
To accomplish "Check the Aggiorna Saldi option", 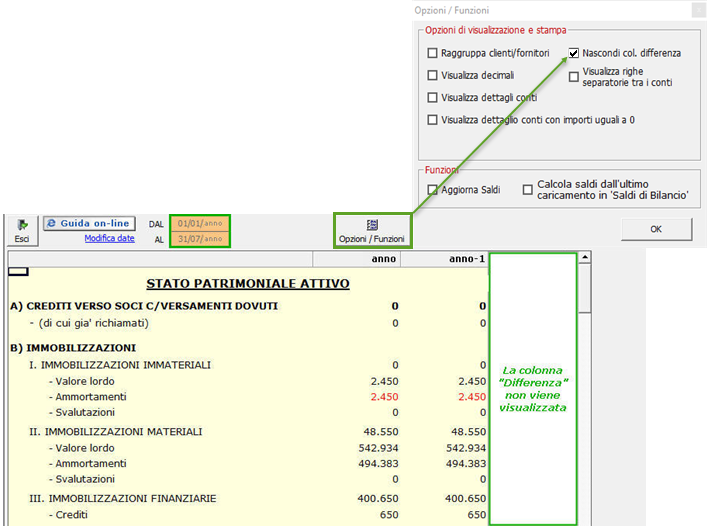I will (x=432, y=189).
